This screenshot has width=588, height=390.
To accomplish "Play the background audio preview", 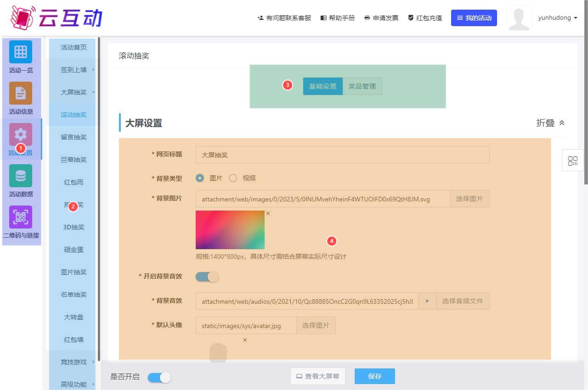I will (x=427, y=301).
